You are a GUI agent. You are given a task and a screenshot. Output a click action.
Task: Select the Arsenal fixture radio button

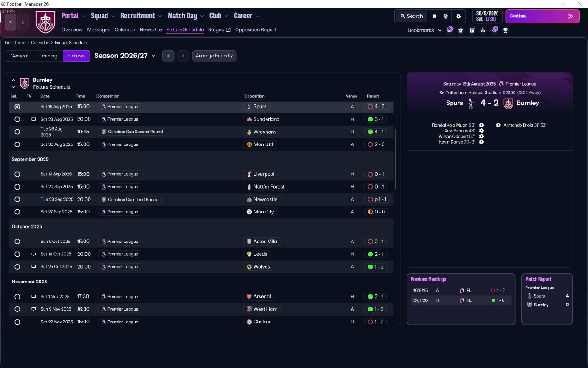[17, 297]
